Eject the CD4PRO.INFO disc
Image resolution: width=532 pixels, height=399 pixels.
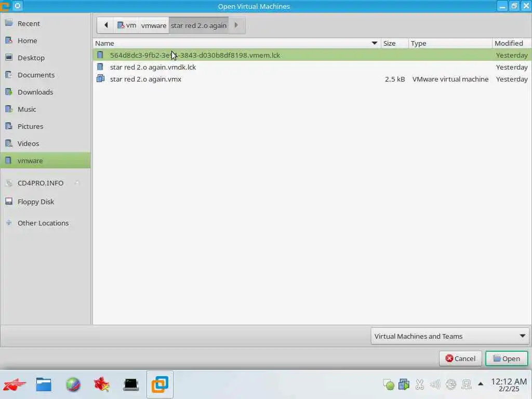click(x=77, y=183)
